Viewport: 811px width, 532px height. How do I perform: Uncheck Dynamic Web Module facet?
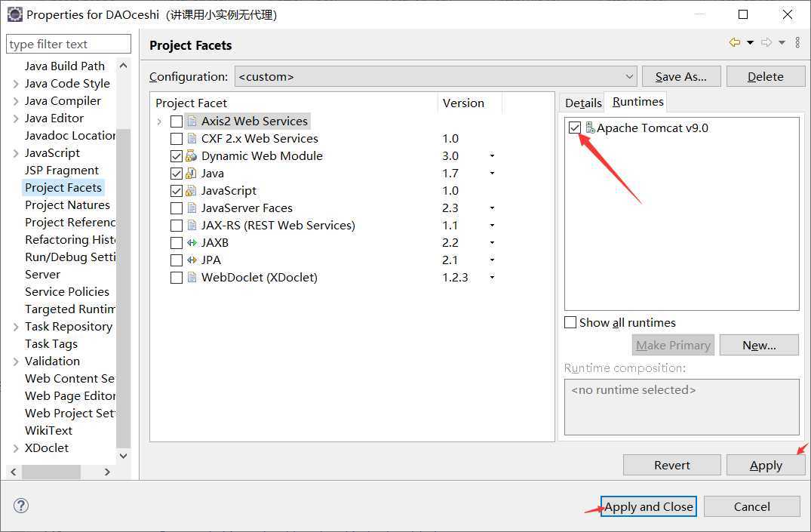177,156
